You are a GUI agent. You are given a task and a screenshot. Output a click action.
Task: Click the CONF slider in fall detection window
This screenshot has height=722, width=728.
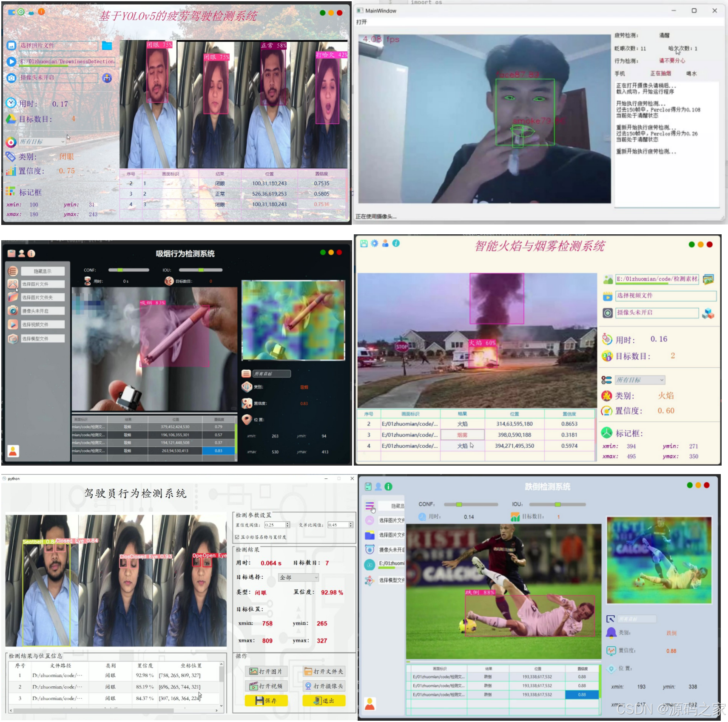tap(471, 504)
